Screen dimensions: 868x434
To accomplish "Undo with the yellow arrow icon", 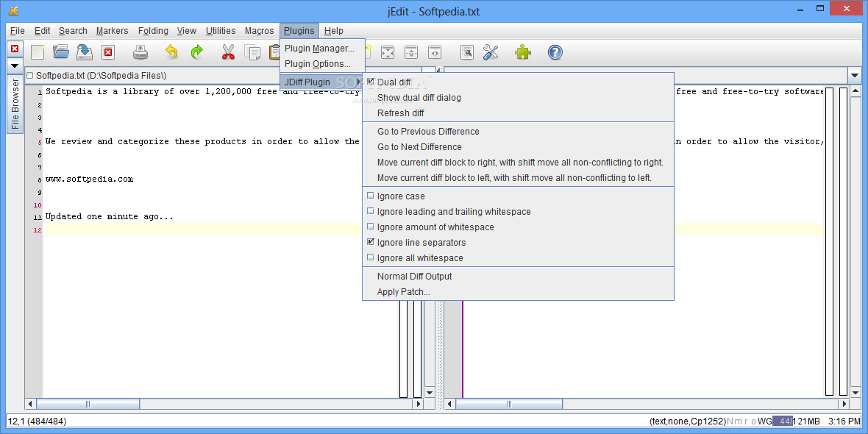I will [x=171, y=52].
